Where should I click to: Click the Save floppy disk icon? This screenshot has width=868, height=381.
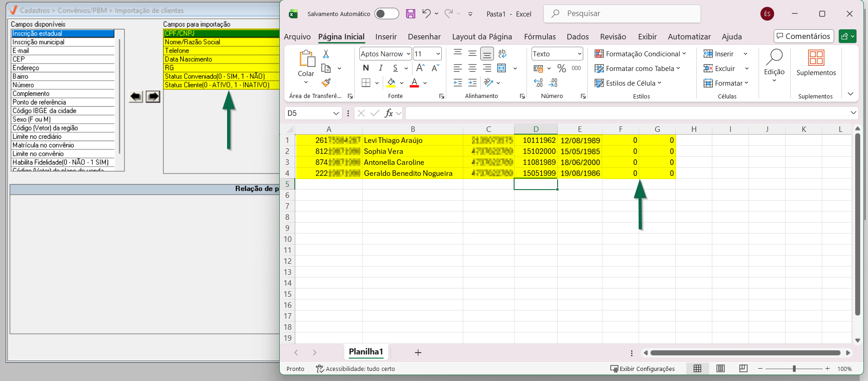click(411, 14)
